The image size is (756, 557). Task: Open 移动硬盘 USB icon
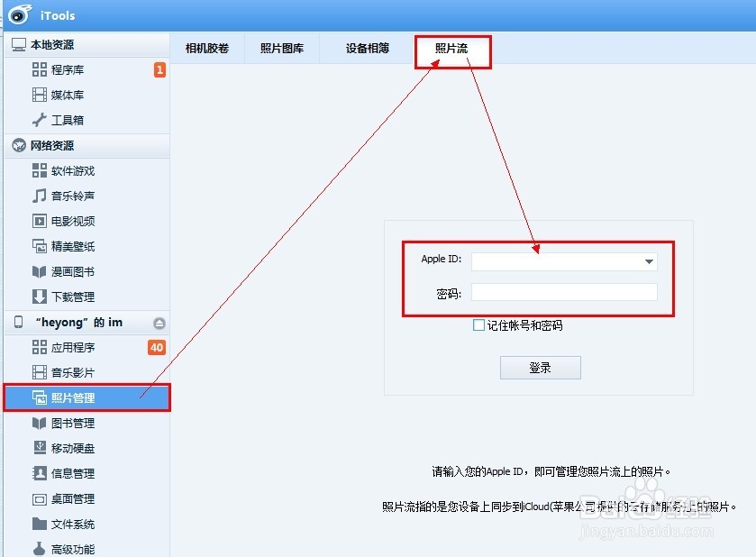pos(40,448)
